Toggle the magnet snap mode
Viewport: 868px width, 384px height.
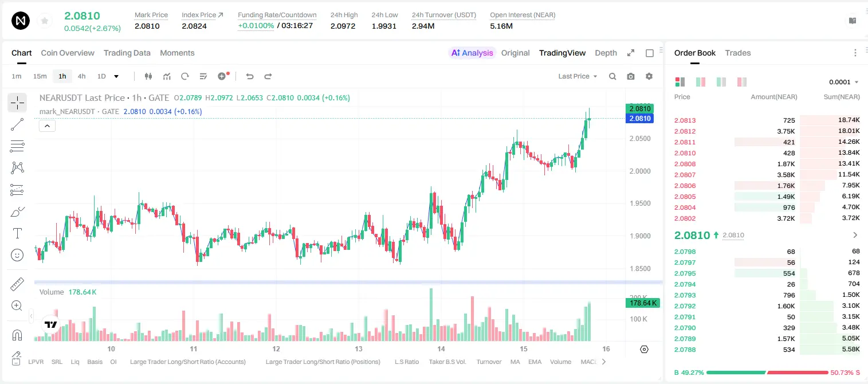(17, 335)
